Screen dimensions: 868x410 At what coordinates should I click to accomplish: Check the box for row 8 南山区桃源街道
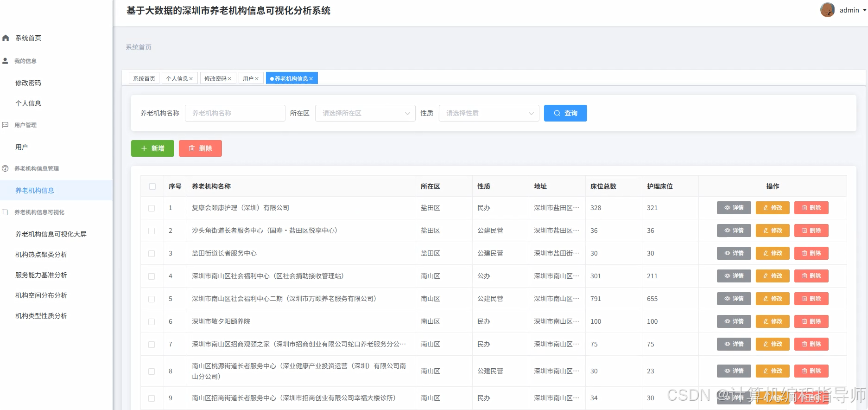pyautogui.click(x=152, y=372)
